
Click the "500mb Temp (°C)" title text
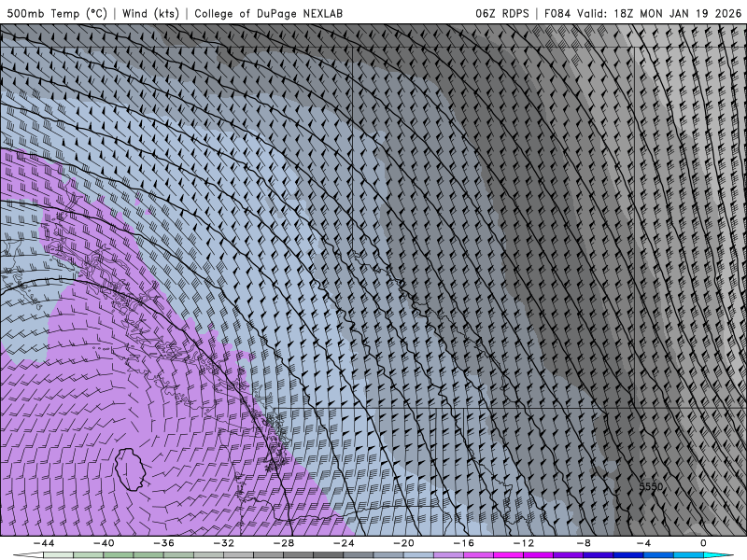tap(57, 13)
